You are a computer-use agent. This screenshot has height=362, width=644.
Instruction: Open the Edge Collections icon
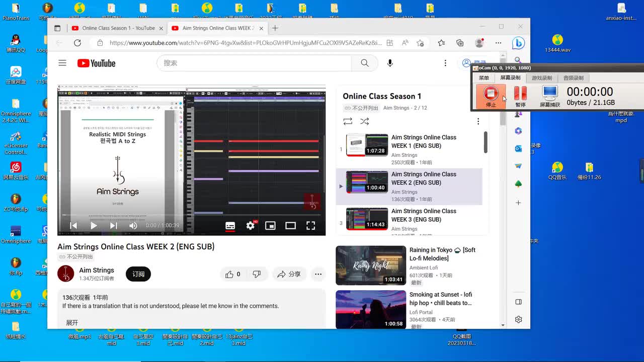coord(460,43)
